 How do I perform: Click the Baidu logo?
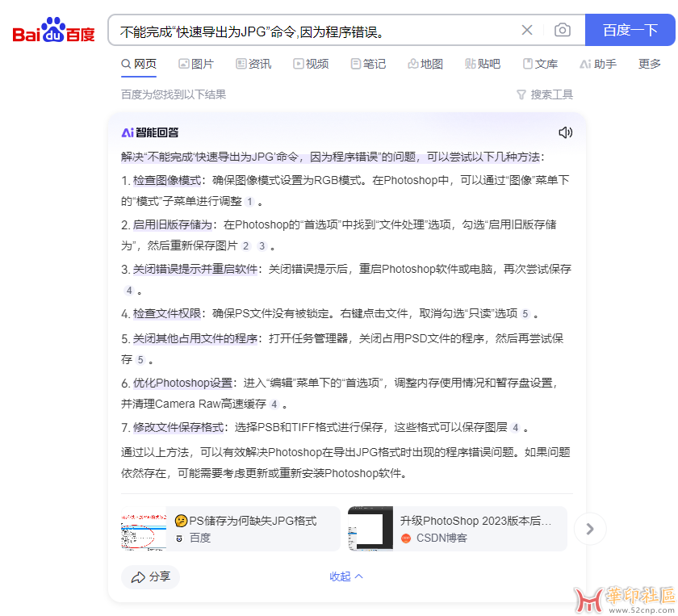pos(53,30)
